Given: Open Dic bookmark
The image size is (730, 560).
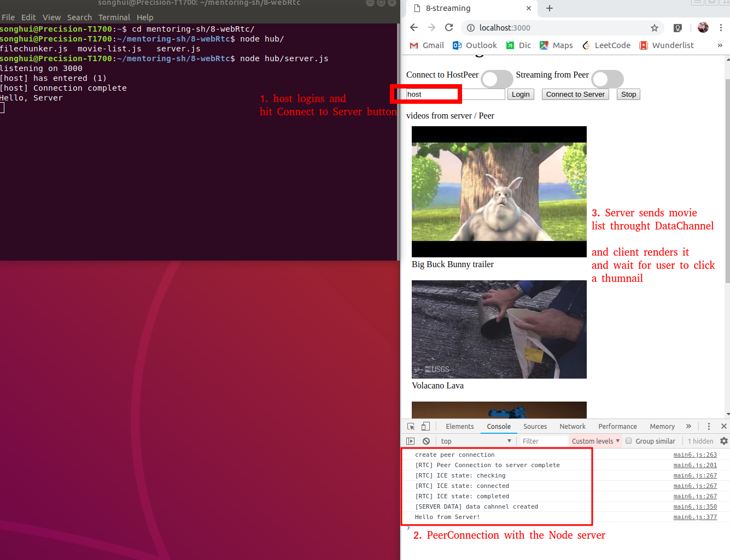Looking at the screenshot, I should pyautogui.click(x=518, y=45).
